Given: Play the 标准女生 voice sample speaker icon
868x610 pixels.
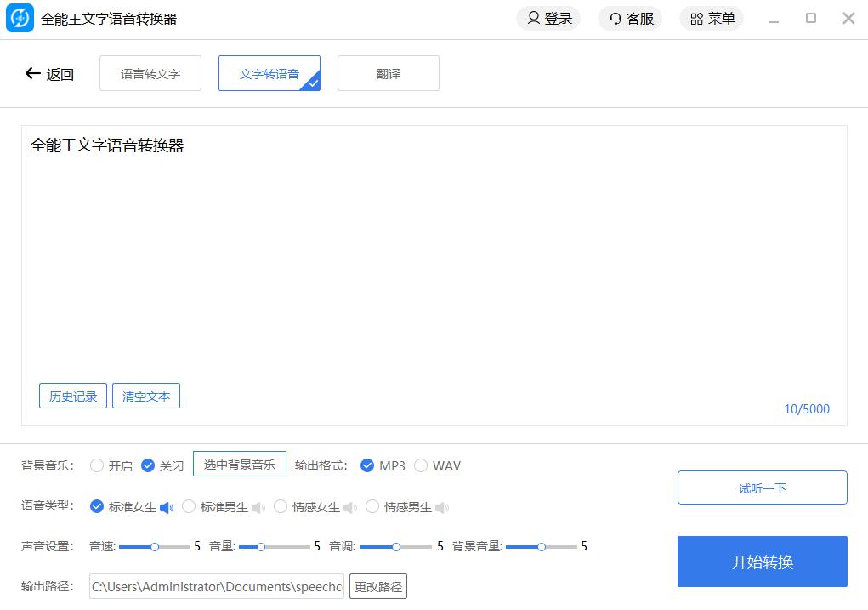Looking at the screenshot, I should [x=167, y=507].
